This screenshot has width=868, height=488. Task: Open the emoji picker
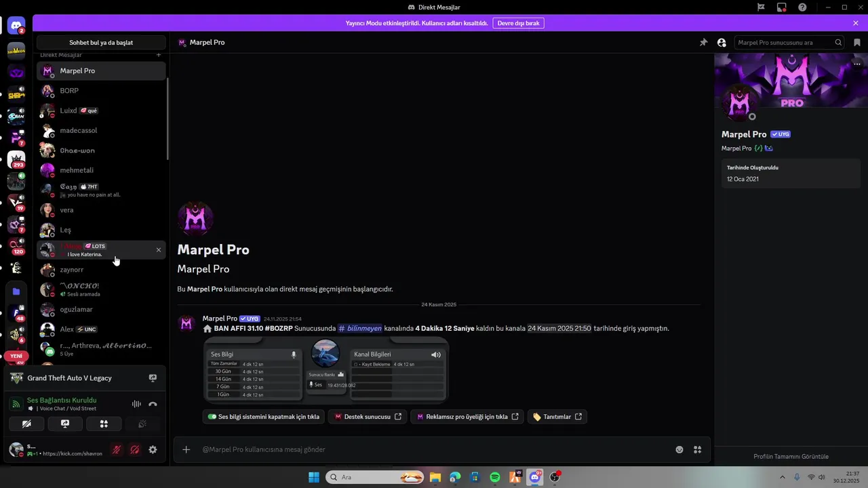click(x=679, y=449)
